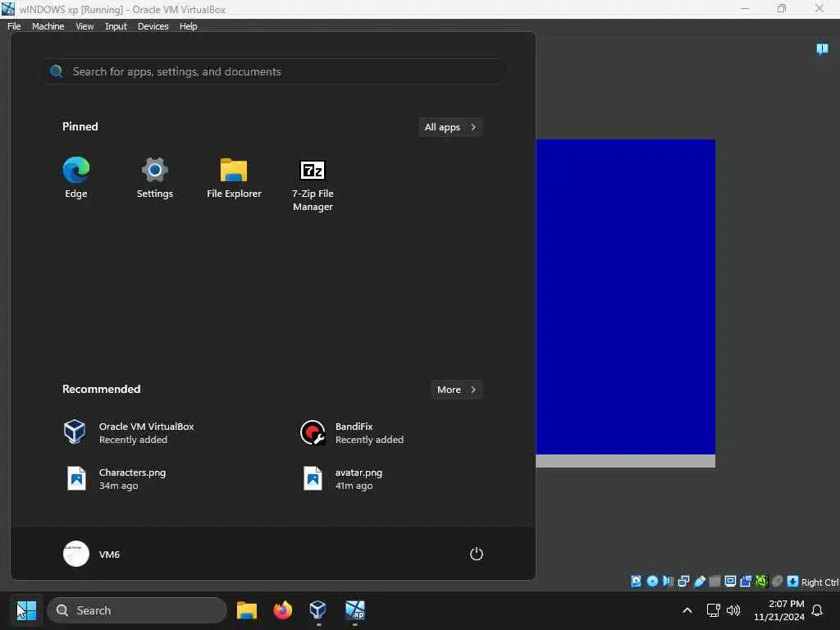Open 7-Zip File Manager
Screen dimensions: 840x630
[x=313, y=185]
